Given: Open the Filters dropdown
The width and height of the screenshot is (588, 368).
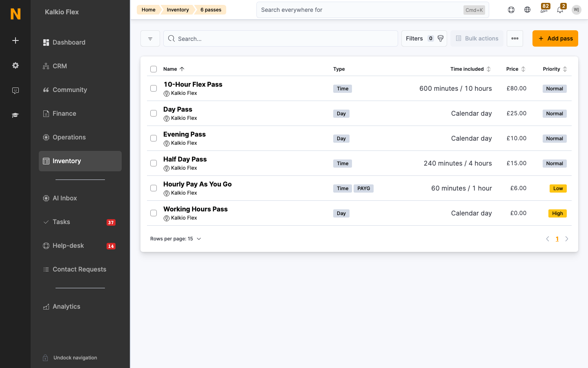Looking at the screenshot, I should coord(424,38).
